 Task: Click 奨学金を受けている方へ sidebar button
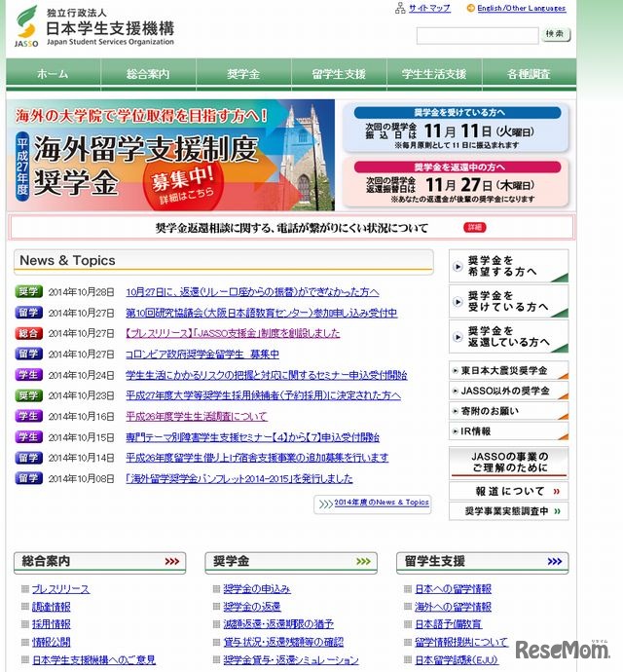pyautogui.click(x=508, y=301)
